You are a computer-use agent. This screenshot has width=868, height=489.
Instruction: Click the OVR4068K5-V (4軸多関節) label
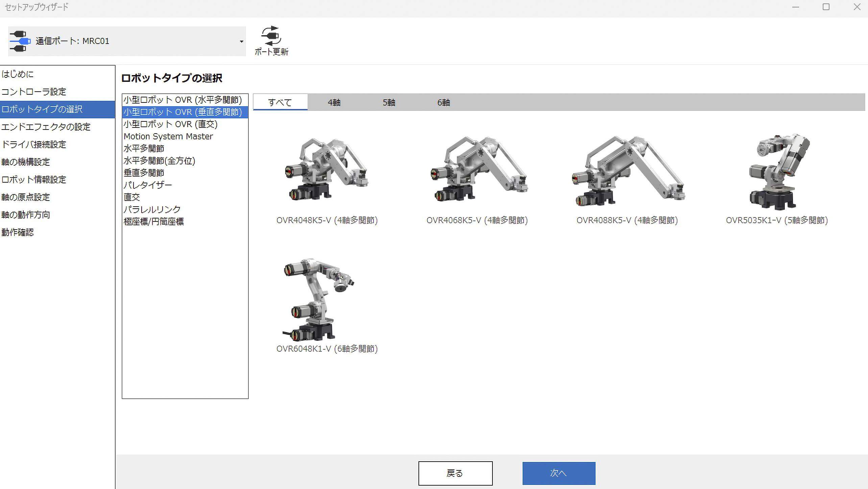click(477, 220)
